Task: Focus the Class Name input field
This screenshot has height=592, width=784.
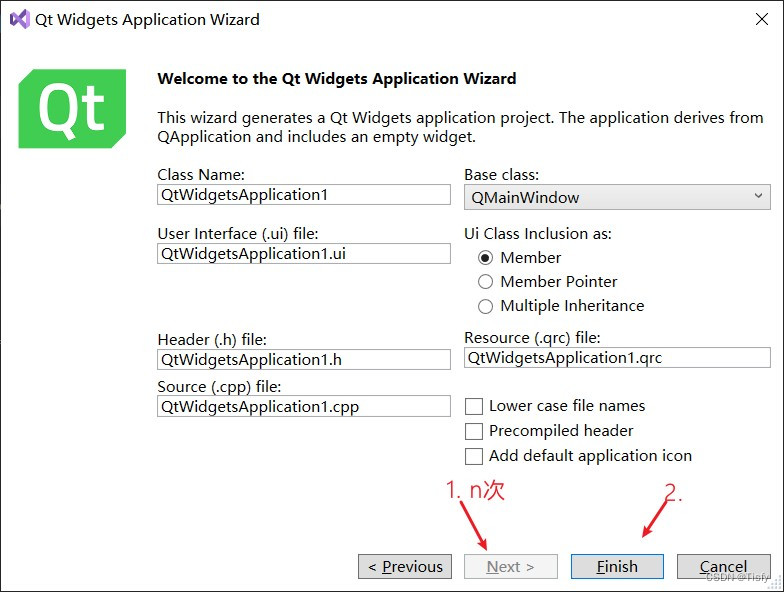Action: pyautogui.click(x=304, y=194)
